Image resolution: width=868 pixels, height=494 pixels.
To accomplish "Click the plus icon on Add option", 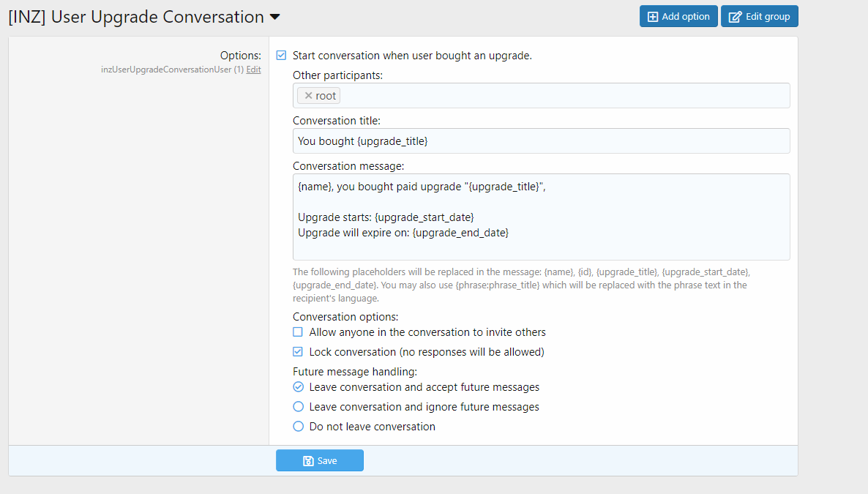I will (653, 16).
